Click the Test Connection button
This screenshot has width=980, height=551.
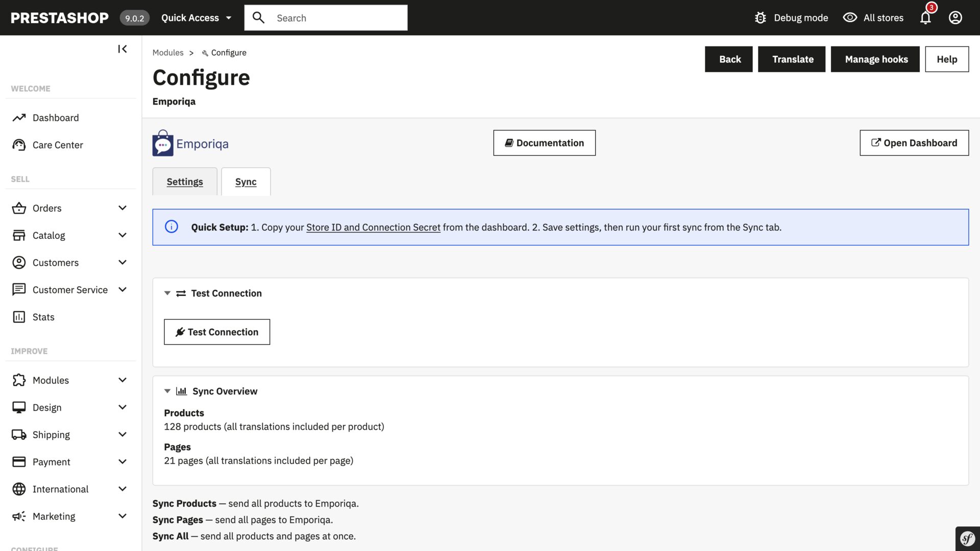coord(216,332)
